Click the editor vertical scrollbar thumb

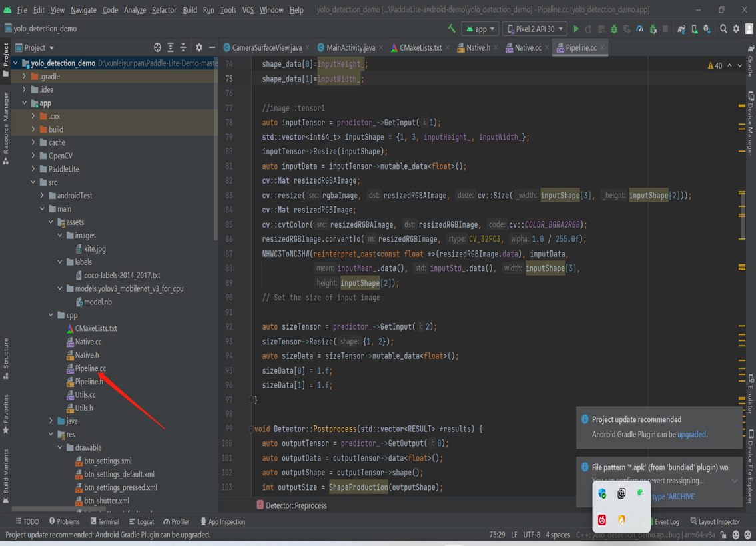(x=742, y=216)
